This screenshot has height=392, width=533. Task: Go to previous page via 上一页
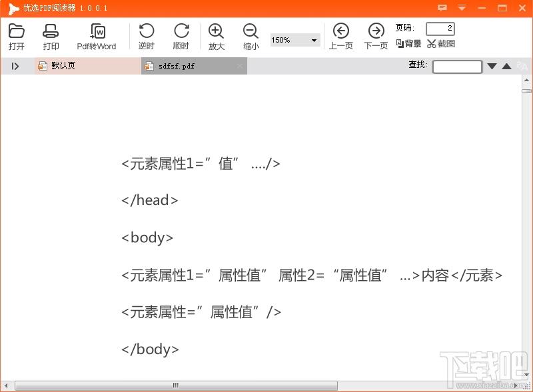pyautogui.click(x=341, y=37)
